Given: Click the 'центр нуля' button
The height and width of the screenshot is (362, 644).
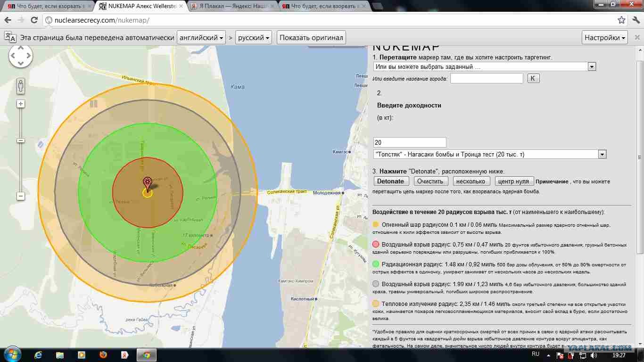Looking at the screenshot, I should [514, 181].
